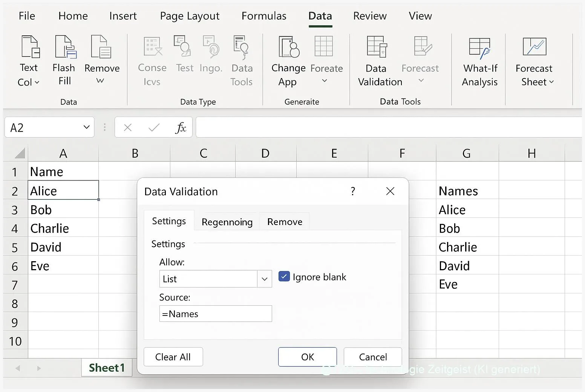The width and height of the screenshot is (585, 392).
Task: Click Cancel in Data Validation dialog
Action: click(x=372, y=357)
